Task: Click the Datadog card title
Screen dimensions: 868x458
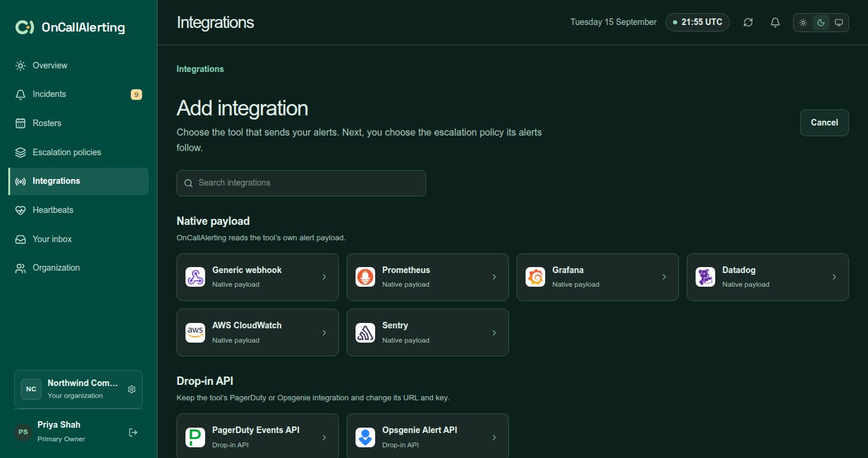Action: (739, 270)
